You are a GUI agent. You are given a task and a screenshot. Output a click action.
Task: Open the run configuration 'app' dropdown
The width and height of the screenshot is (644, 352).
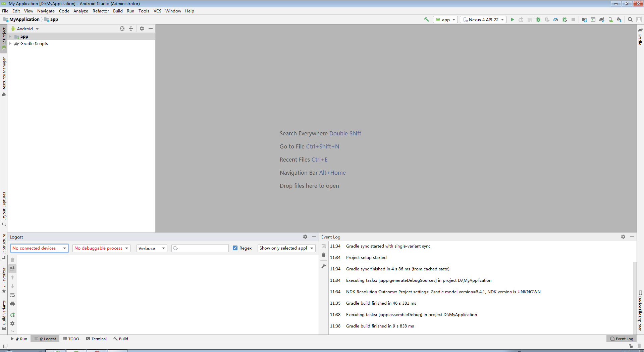[x=445, y=19]
